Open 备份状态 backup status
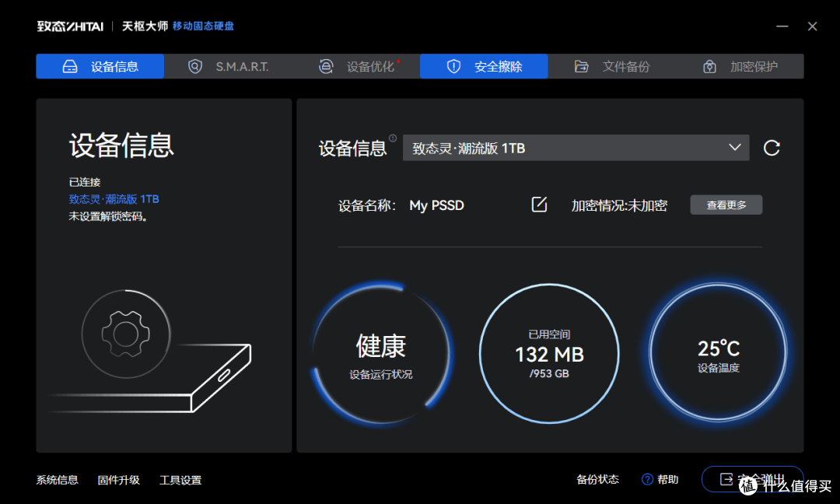The image size is (840, 504). point(597,479)
